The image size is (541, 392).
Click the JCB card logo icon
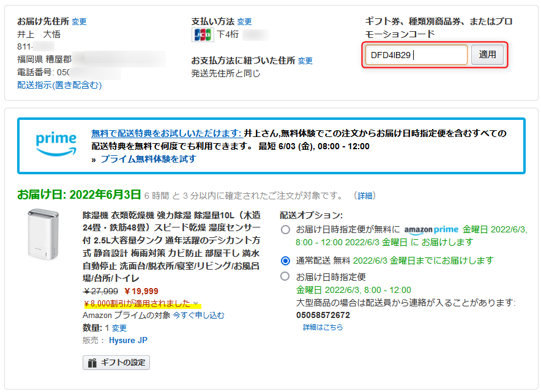[202, 34]
